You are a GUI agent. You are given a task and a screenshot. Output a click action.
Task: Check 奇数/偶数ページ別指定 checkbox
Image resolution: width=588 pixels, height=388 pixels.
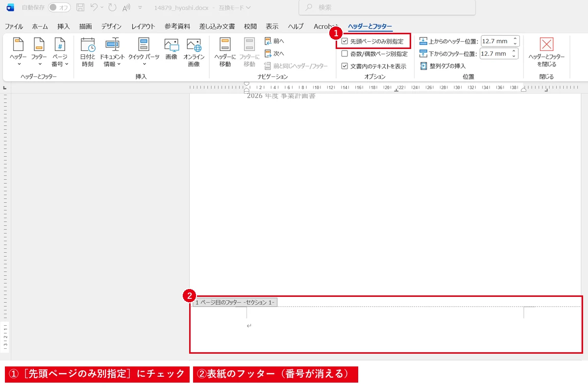[x=344, y=54]
